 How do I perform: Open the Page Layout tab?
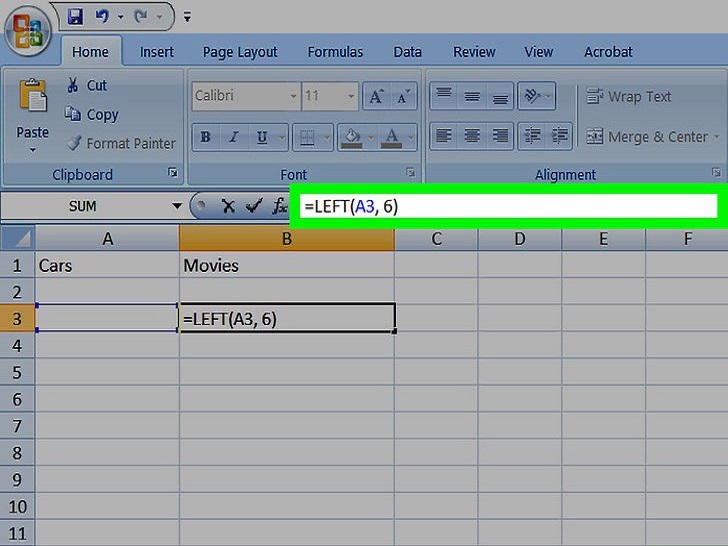click(240, 52)
